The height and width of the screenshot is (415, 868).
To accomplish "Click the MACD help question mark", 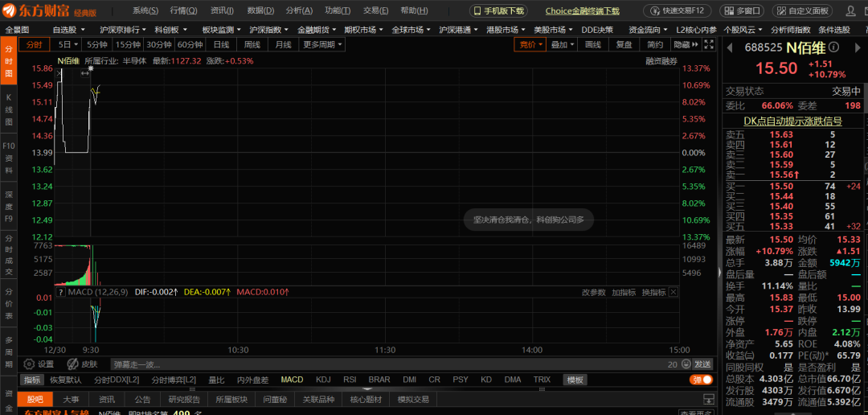I will pos(61,292).
